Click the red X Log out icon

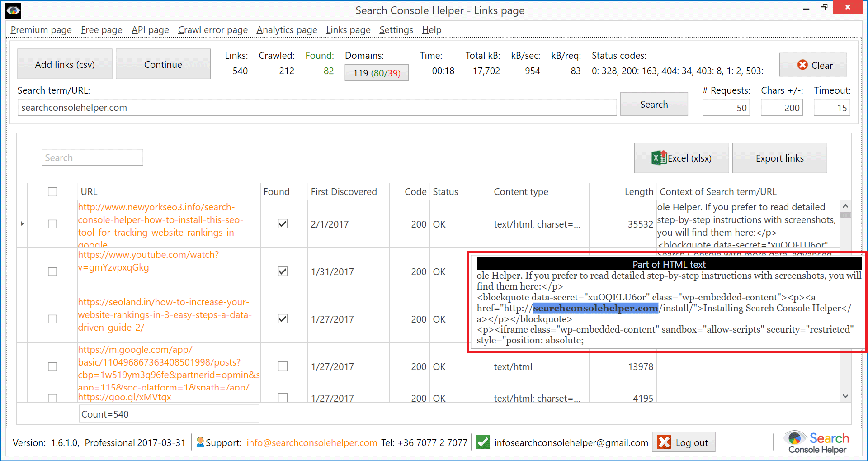click(664, 442)
